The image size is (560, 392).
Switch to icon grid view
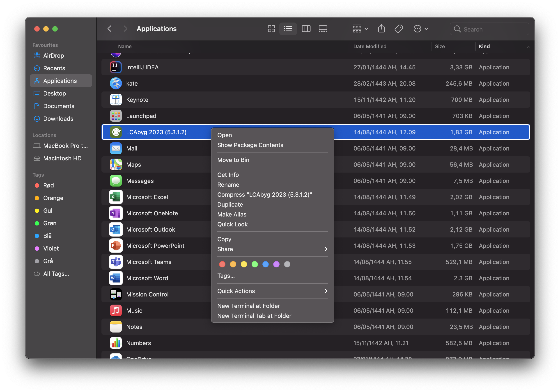271,29
